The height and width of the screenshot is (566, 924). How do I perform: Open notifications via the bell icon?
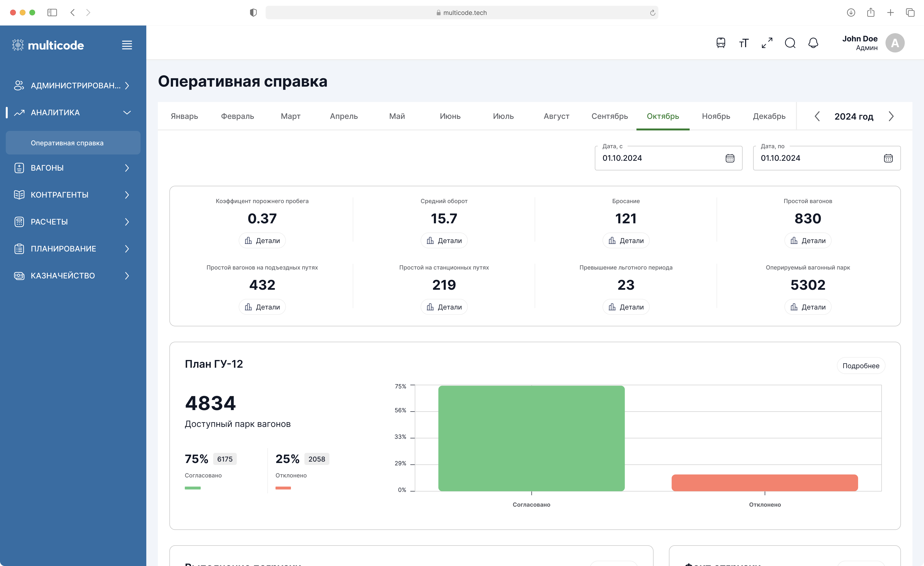(x=813, y=43)
